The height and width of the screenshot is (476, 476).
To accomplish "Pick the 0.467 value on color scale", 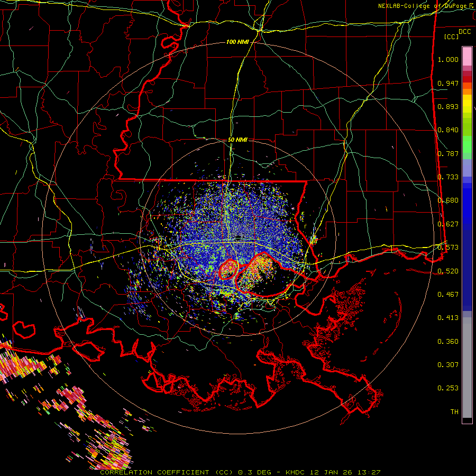I will pos(448,295).
